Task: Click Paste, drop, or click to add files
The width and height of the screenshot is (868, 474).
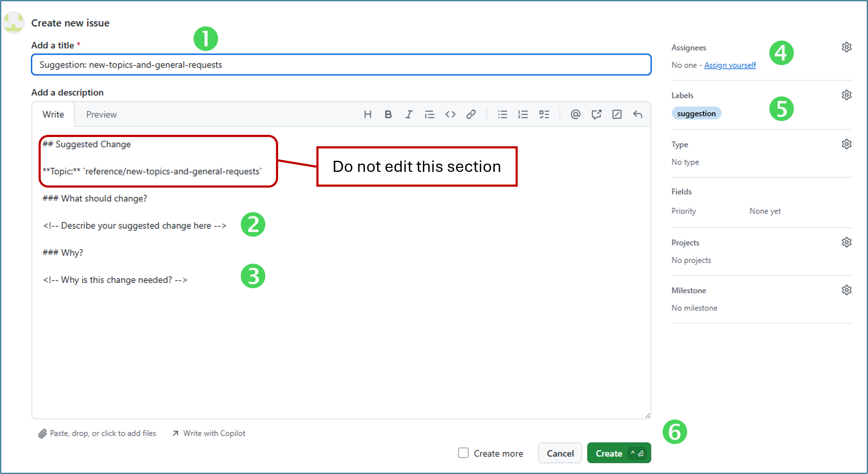Action: (97, 433)
